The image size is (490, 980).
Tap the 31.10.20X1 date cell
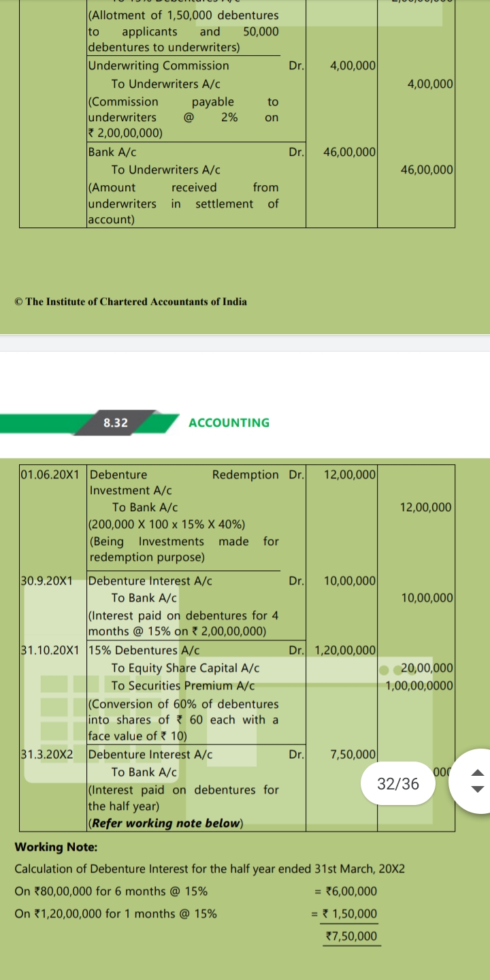[x=51, y=650]
